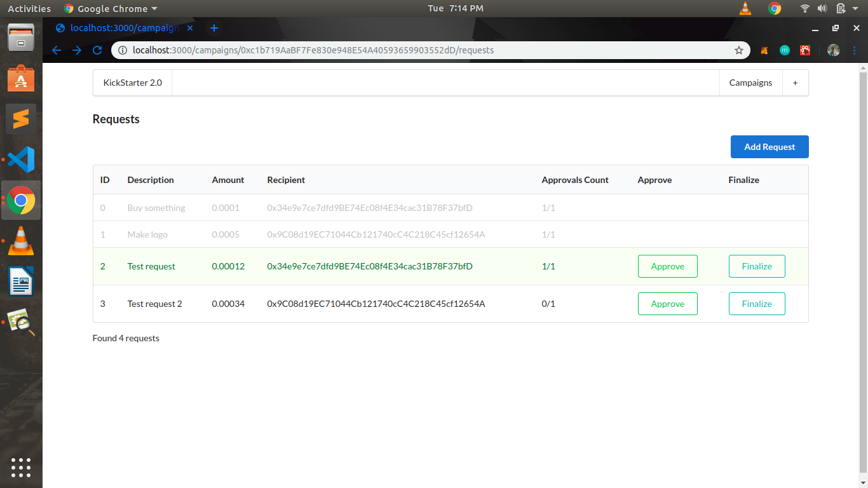This screenshot has height=488, width=868.
Task: Select the localhost:3000 browser tab
Action: tap(125, 28)
